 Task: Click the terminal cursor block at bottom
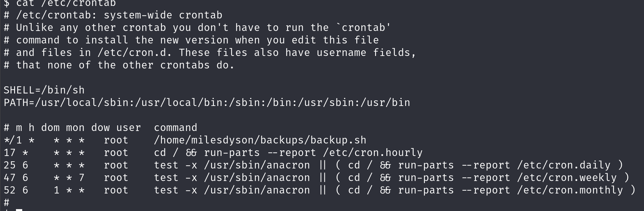point(19,210)
